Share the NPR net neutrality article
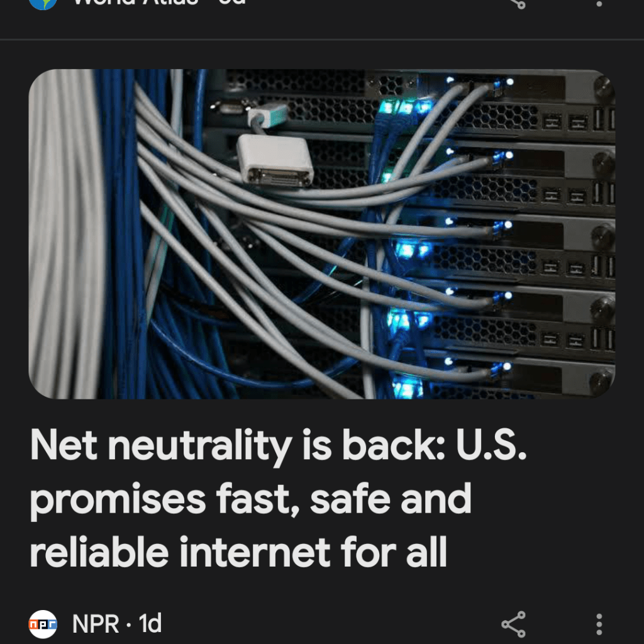The image size is (644, 644). (x=513, y=625)
